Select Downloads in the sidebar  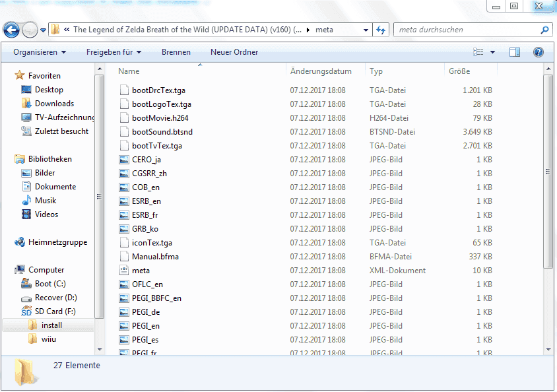[54, 104]
